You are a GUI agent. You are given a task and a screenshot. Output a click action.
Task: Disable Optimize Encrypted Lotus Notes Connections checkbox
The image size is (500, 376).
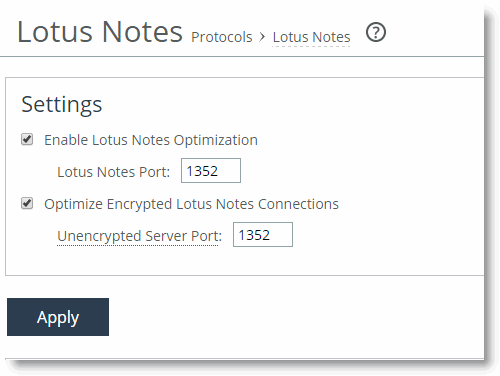coord(27,203)
